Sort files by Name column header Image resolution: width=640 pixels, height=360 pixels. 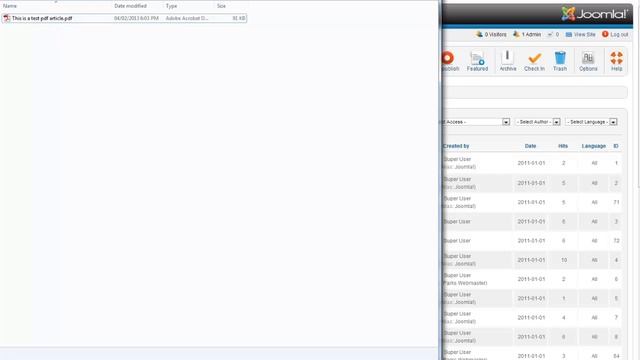(x=10, y=6)
